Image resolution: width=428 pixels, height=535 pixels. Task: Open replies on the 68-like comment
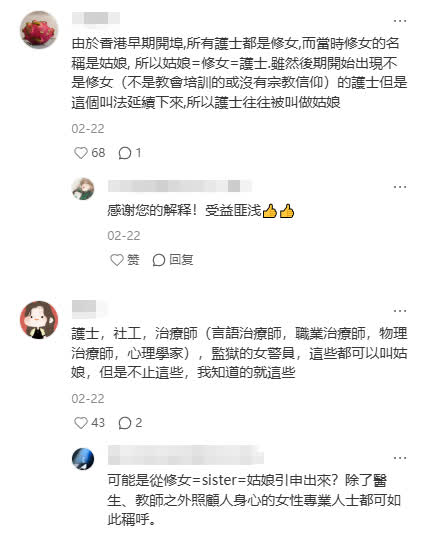(130, 153)
